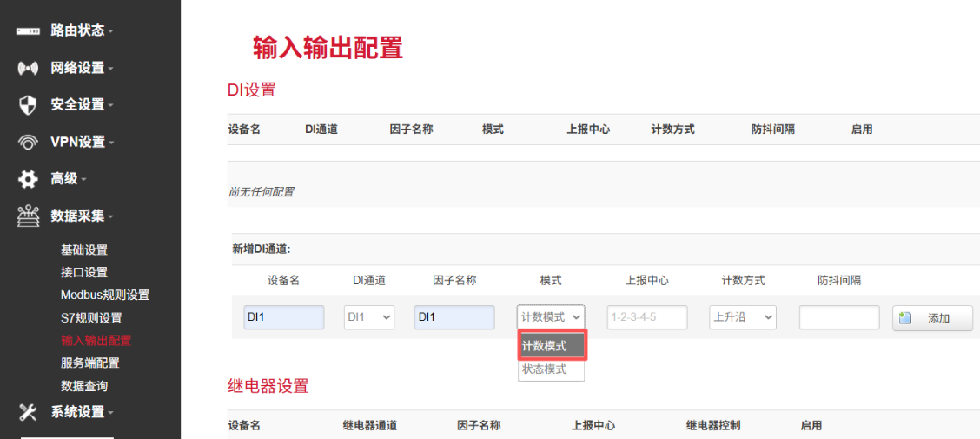Click the 尚无任何配置 message
The height and width of the screenshot is (439, 980).
point(262,192)
